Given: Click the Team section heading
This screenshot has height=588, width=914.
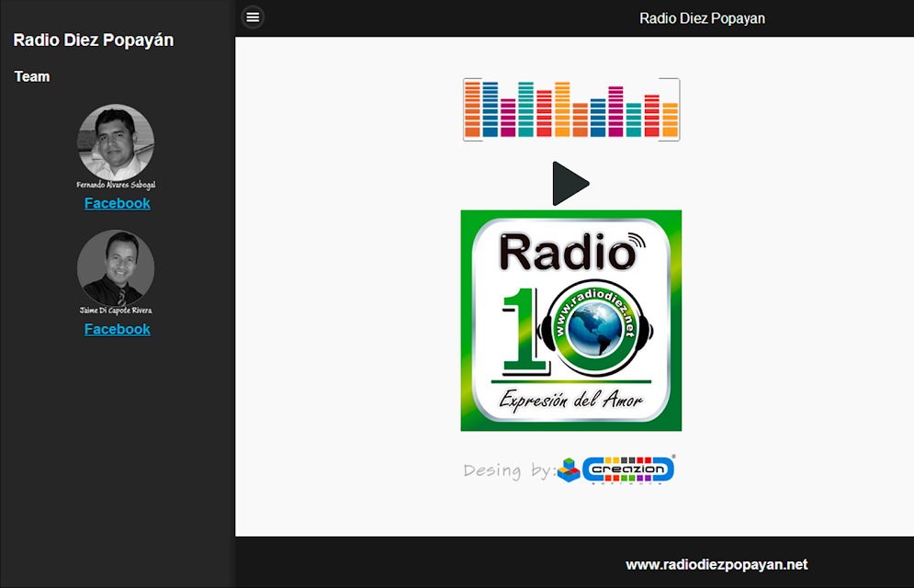Looking at the screenshot, I should (32, 77).
